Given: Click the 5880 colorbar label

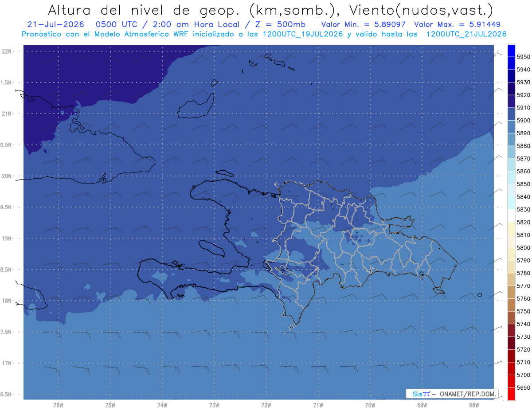Looking at the screenshot, I should tap(523, 146).
